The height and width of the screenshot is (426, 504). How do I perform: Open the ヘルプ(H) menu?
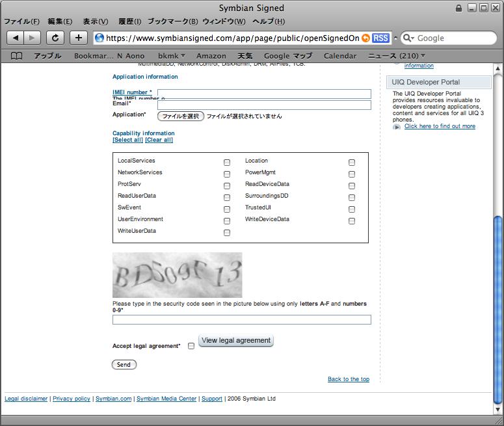(269, 21)
